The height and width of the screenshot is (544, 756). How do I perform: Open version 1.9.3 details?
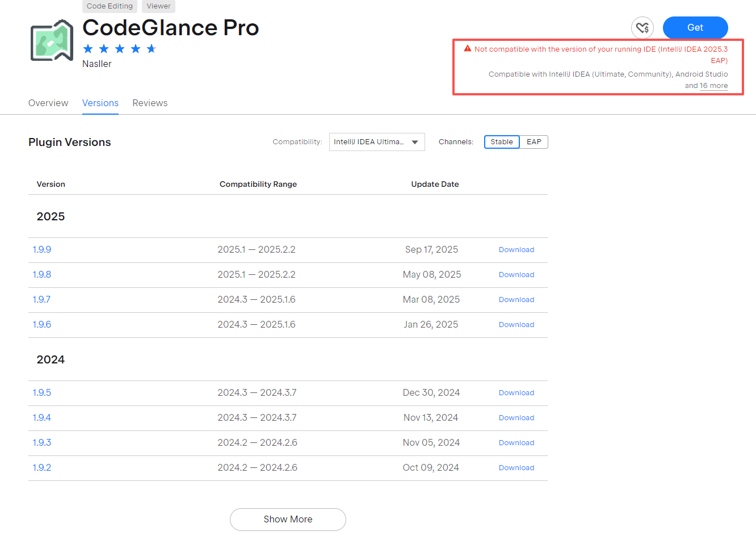click(x=42, y=442)
